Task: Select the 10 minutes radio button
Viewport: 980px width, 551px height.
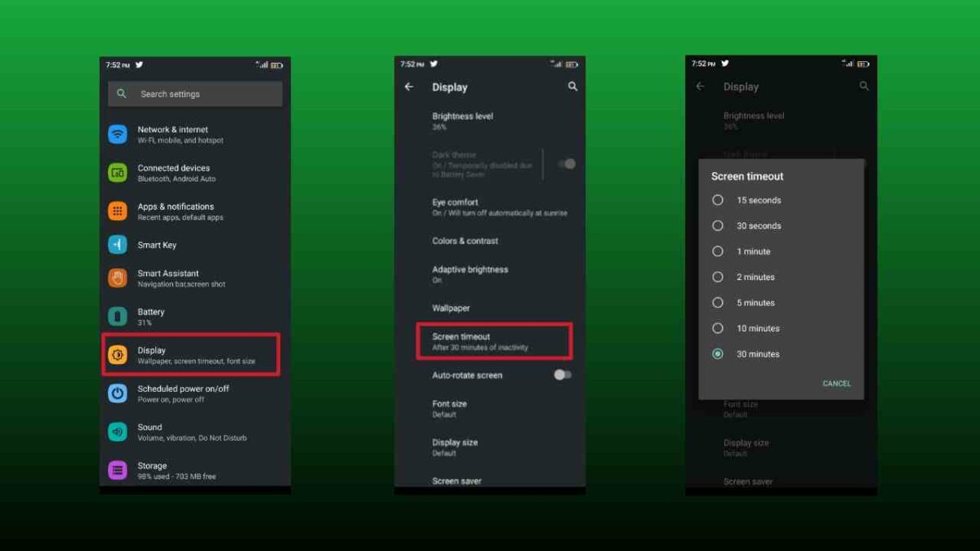Action: 718,328
